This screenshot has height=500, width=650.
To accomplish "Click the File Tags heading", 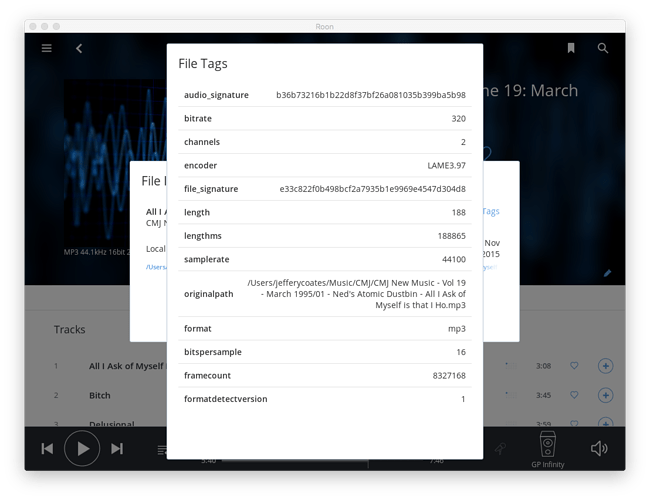I will (203, 64).
